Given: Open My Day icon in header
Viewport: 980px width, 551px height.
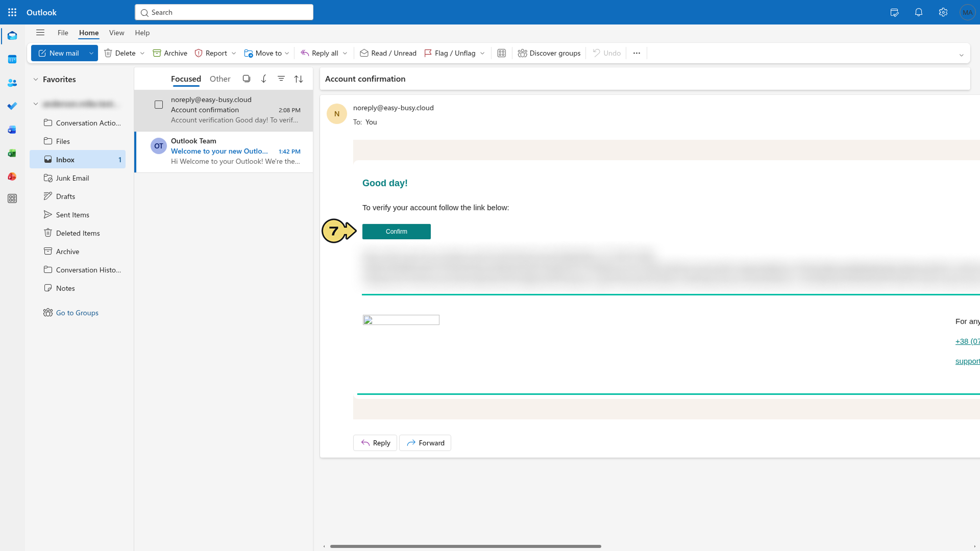Looking at the screenshot, I should tap(894, 12).
